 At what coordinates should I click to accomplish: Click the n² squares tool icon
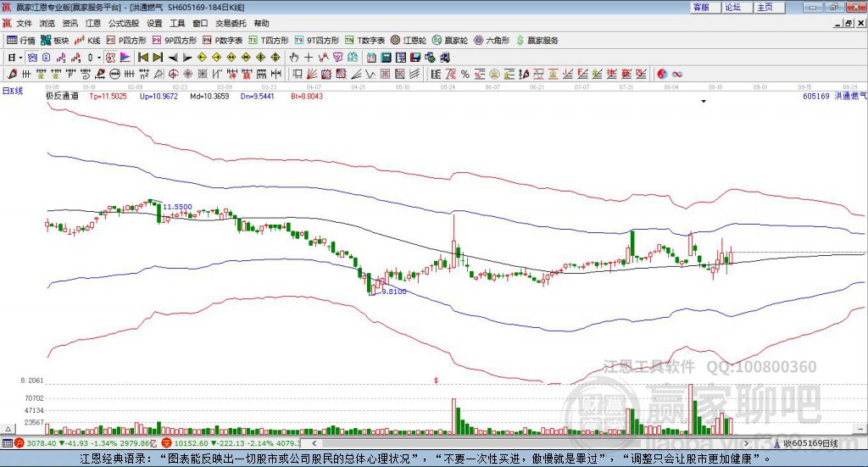(144, 74)
